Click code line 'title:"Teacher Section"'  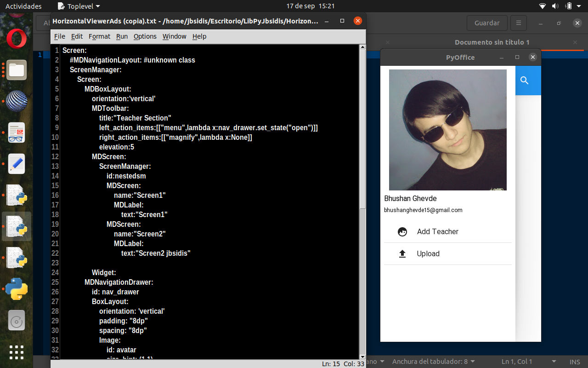point(135,118)
